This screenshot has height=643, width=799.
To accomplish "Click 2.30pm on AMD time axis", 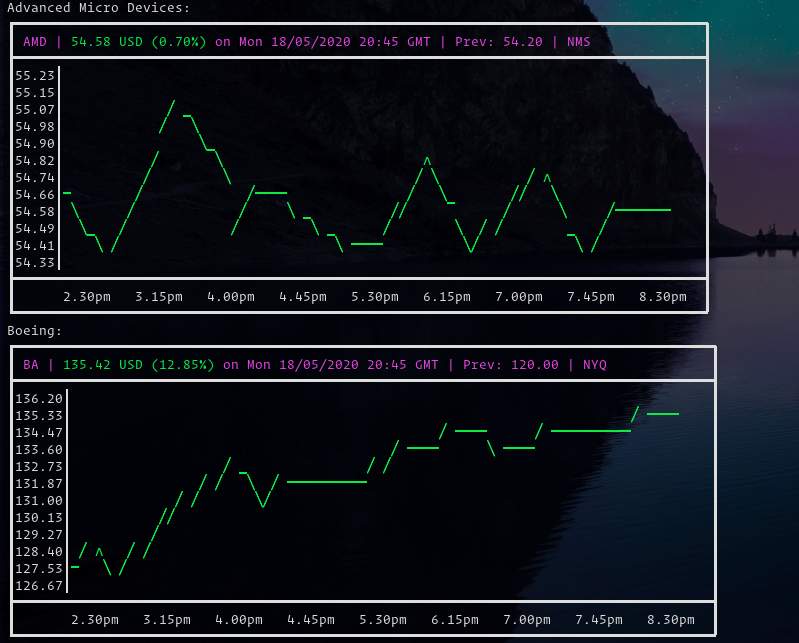I will [87, 297].
